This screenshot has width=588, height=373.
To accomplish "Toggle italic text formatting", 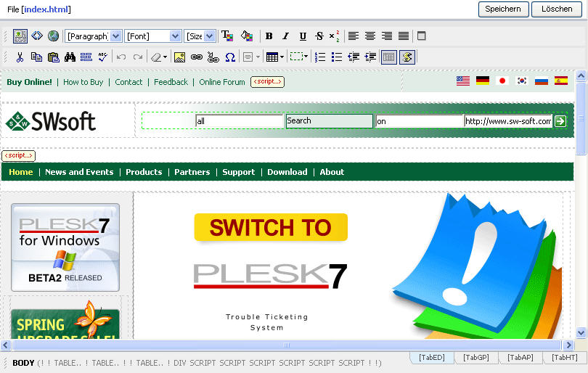I will coord(285,36).
